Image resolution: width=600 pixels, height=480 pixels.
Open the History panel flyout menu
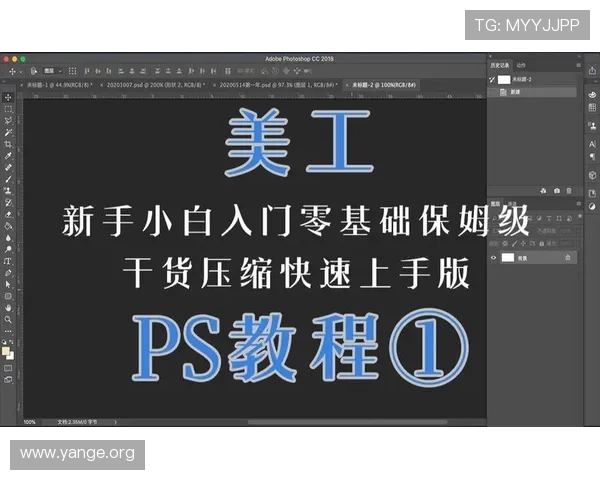[x=579, y=65]
